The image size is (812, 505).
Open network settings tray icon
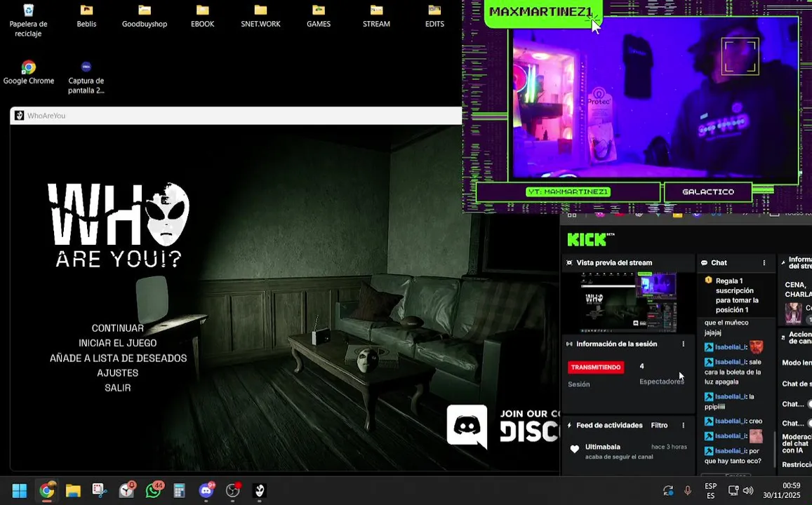(x=733, y=490)
